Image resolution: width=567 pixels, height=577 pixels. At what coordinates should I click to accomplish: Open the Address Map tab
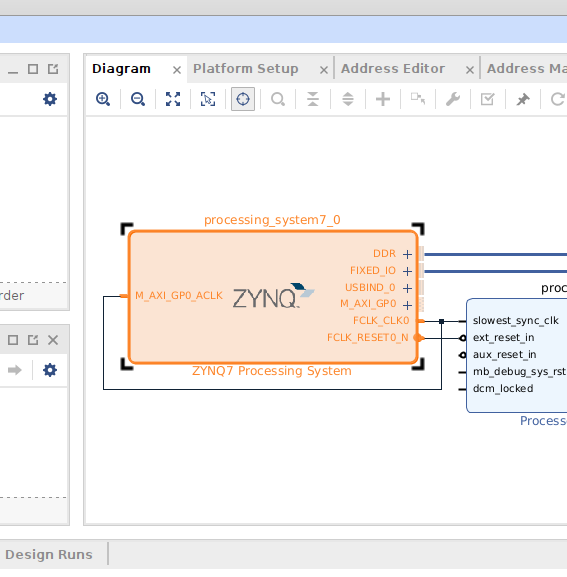pyautogui.click(x=527, y=69)
